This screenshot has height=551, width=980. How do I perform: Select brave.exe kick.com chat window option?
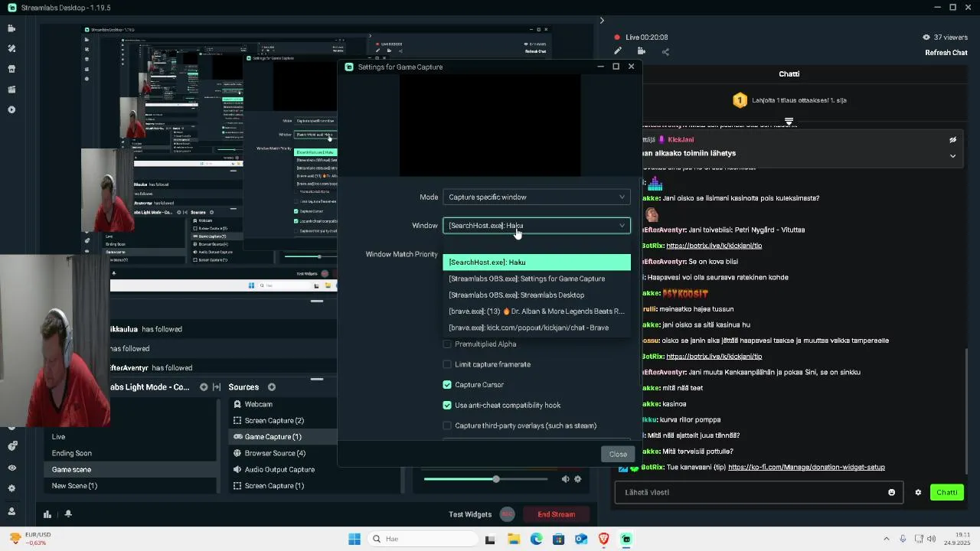click(x=537, y=328)
